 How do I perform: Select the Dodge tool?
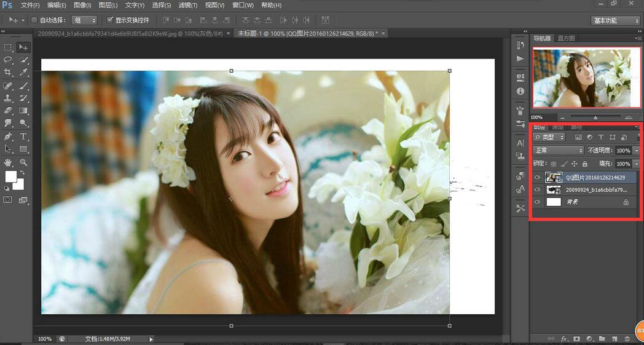pos(23,122)
